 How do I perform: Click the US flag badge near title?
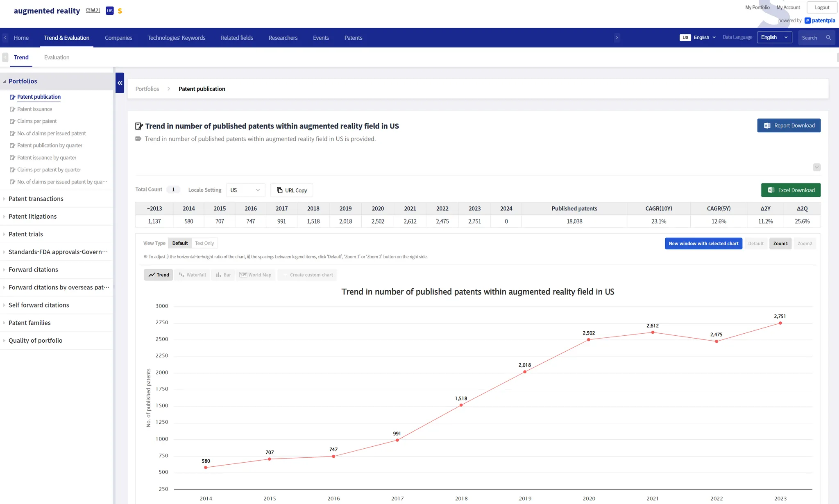point(109,11)
